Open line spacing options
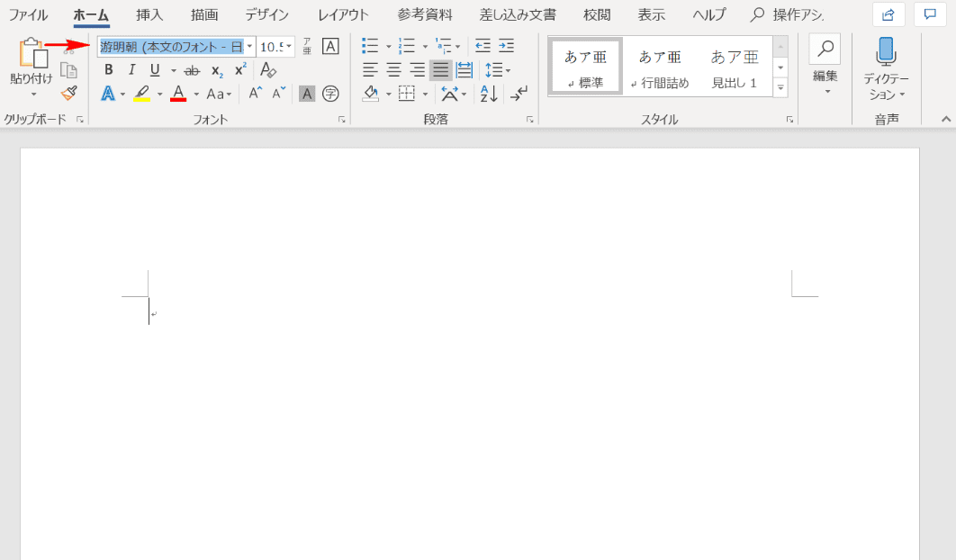The height and width of the screenshot is (560, 956). tap(498, 70)
